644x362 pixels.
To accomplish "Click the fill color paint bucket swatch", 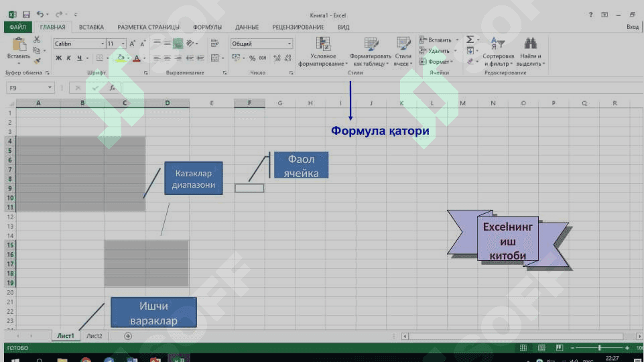I will (x=121, y=58).
